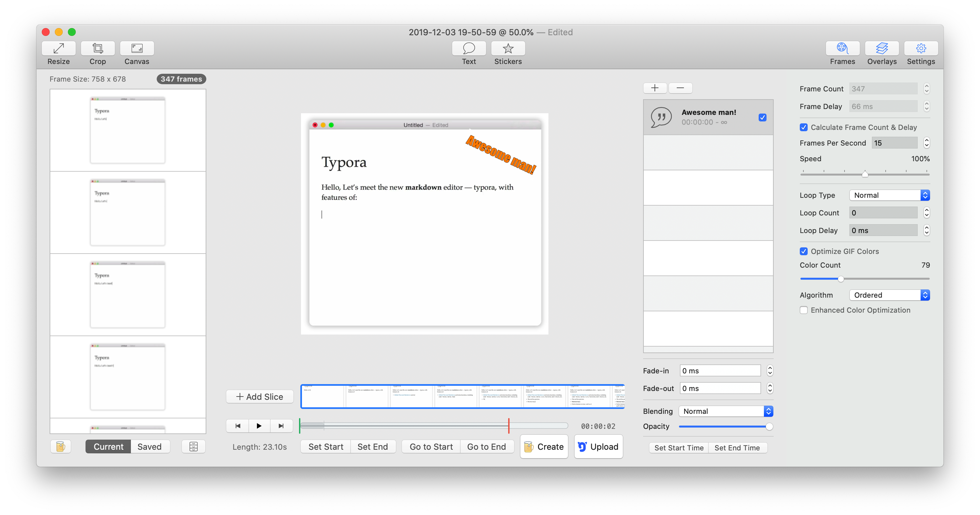Click the Create button
The width and height of the screenshot is (980, 515).
point(544,446)
